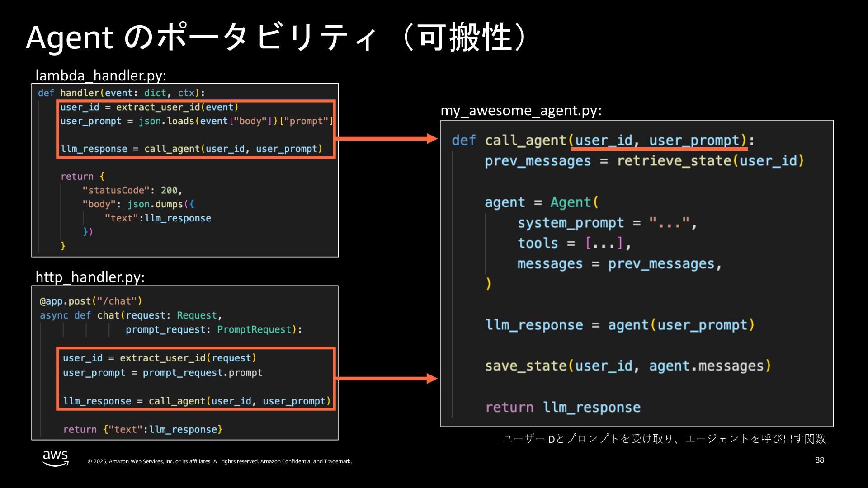Click 'def call_agent(user_id, user_prompt):' line
This screenshot has width=868, height=488.
coord(604,141)
